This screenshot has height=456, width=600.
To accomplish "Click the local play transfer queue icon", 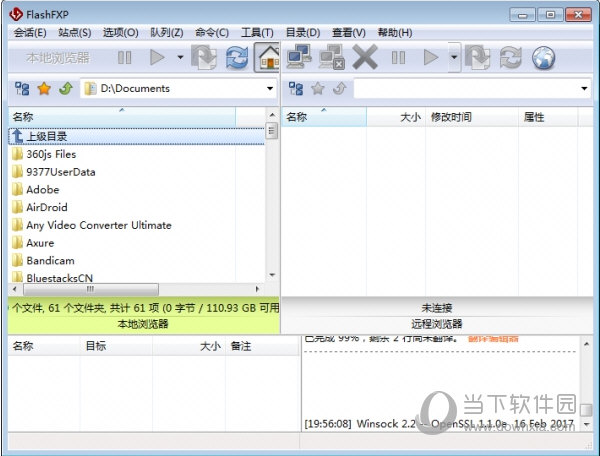I will tap(157, 58).
